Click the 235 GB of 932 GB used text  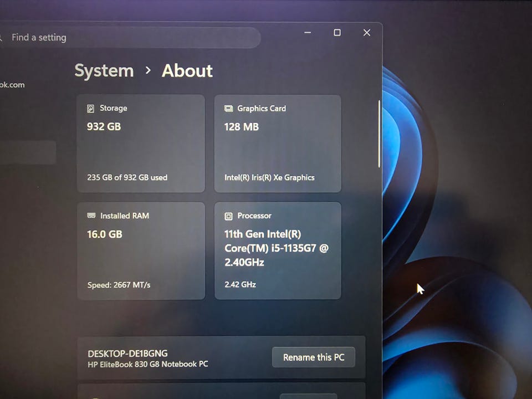tap(127, 177)
